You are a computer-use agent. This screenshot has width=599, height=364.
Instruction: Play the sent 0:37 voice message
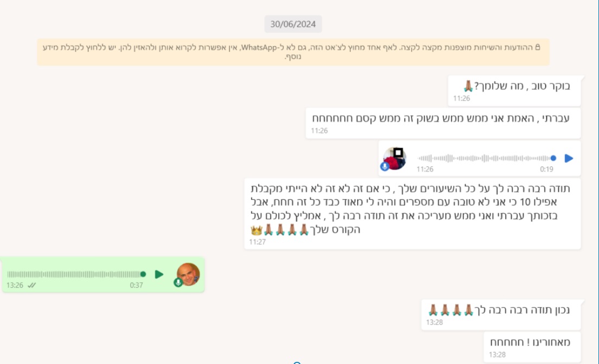[159, 274]
